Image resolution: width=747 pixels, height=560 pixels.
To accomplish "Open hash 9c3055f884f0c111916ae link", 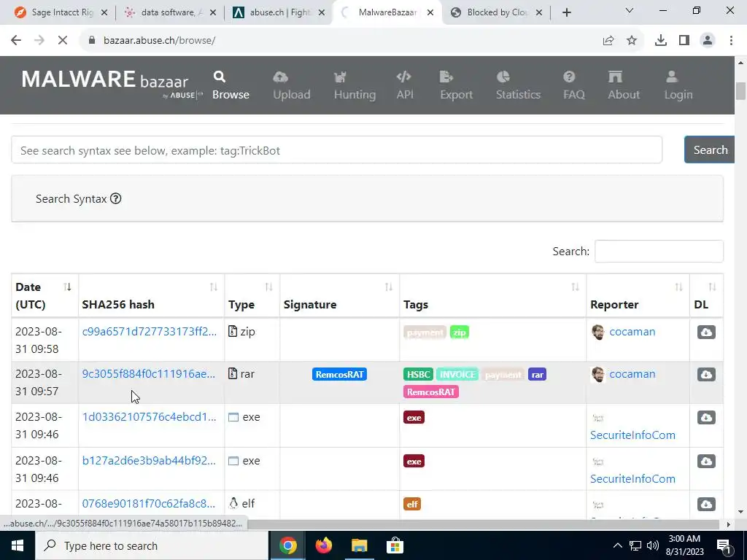I will click(x=149, y=374).
